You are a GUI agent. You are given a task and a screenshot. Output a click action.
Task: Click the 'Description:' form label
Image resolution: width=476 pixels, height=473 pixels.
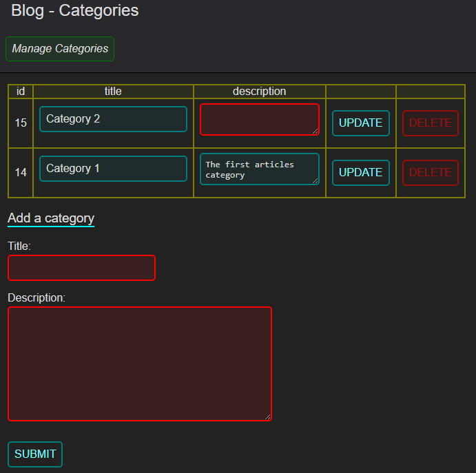tap(37, 297)
